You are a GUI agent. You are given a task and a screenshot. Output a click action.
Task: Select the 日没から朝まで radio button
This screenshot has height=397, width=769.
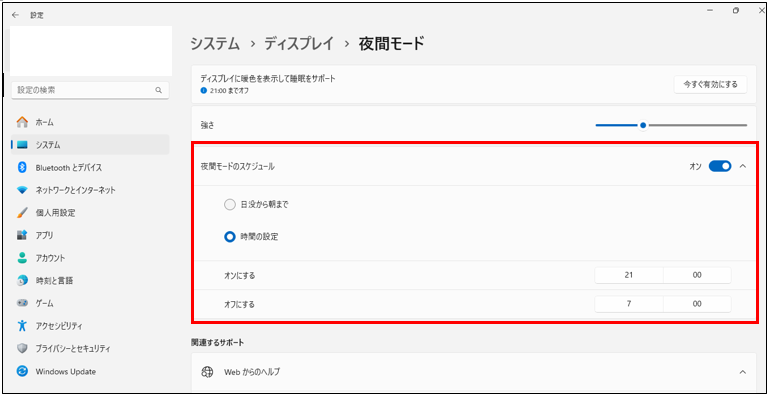pos(230,205)
